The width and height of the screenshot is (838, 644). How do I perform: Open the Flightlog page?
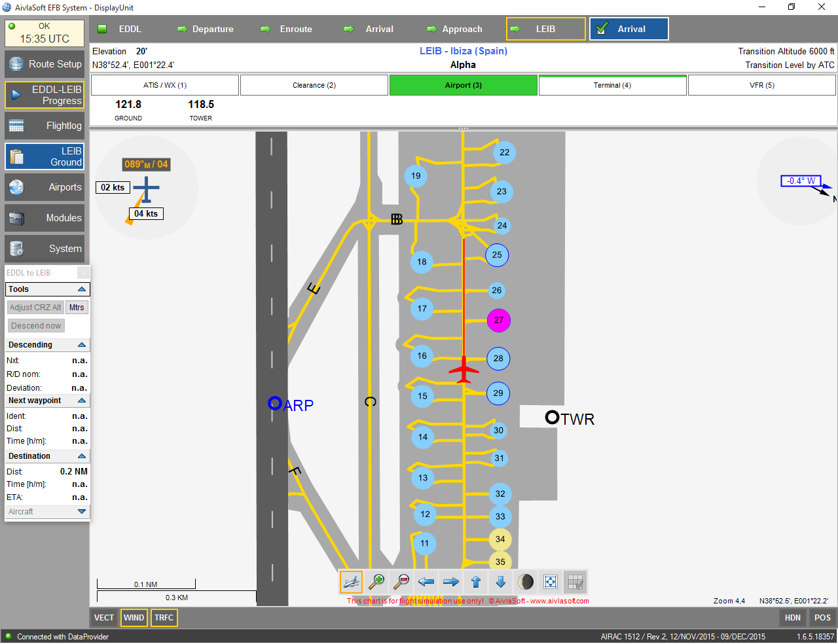pyautogui.click(x=45, y=126)
